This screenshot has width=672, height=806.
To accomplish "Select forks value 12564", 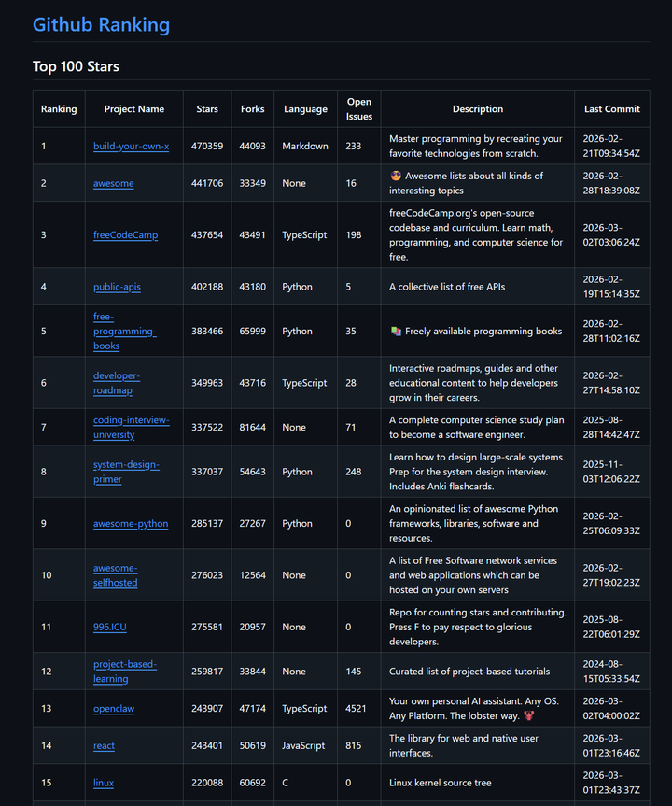I will [x=252, y=575].
